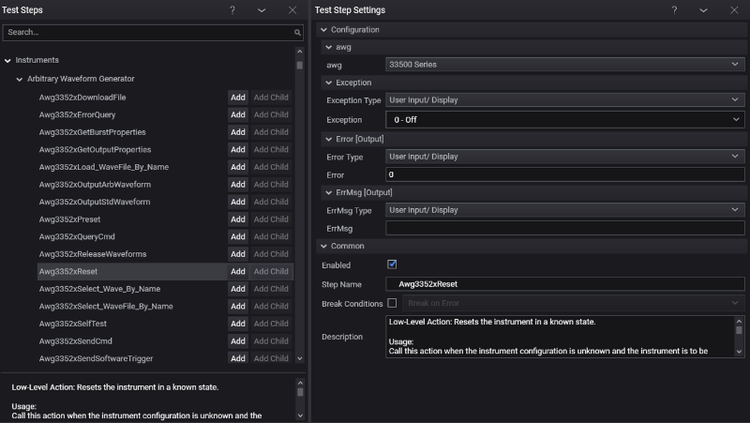Viewport: 750px width, 423px height.
Task: Close the Test Steps panel
Action: [x=292, y=10]
